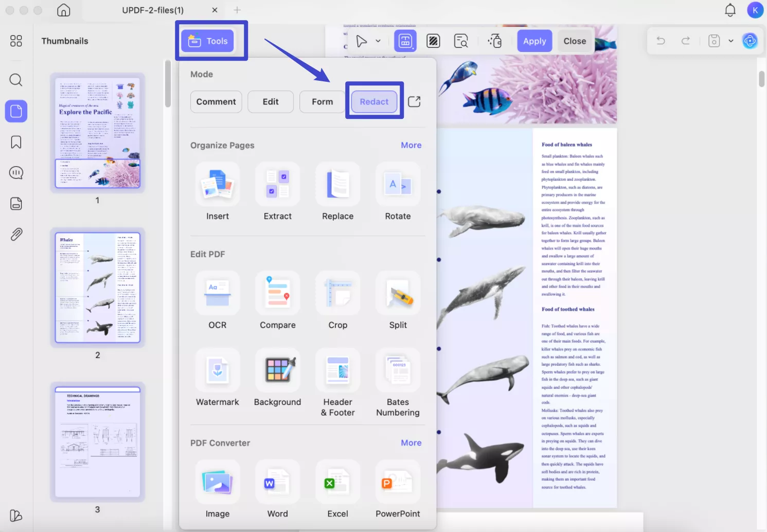Screen dimensions: 767x532
Task: Open the UPDF AI assistant icon
Action: click(x=750, y=41)
